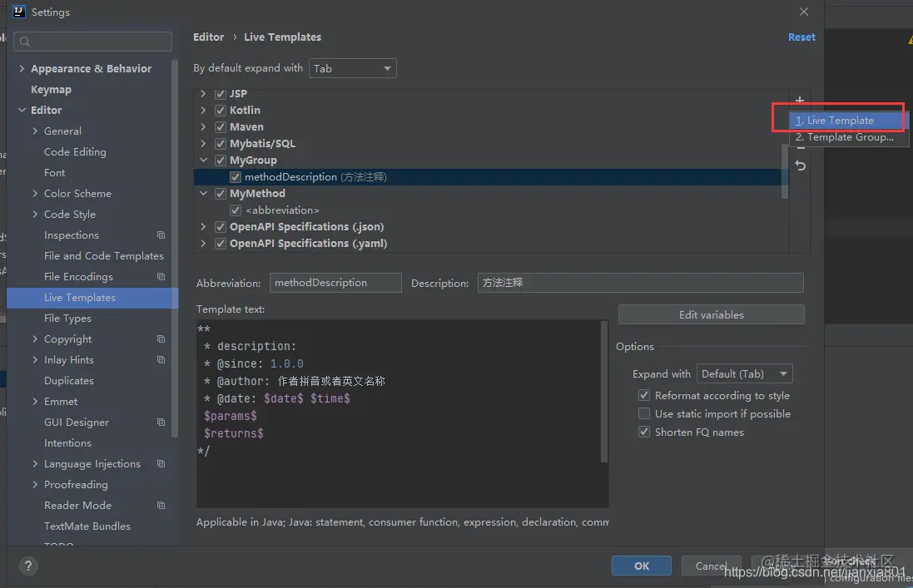Screen dimensions: 913x588
Task: Close the Settings dialog
Action: click(x=803, y=12)
